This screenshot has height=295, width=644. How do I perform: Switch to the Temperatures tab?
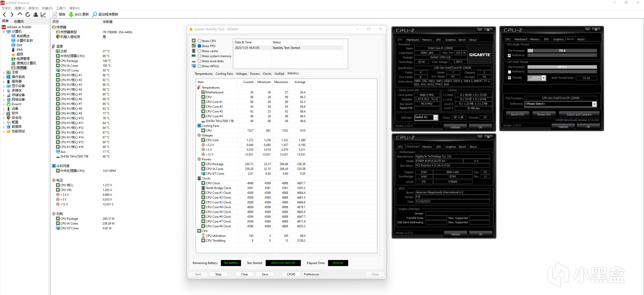click(x=203, y=74)
